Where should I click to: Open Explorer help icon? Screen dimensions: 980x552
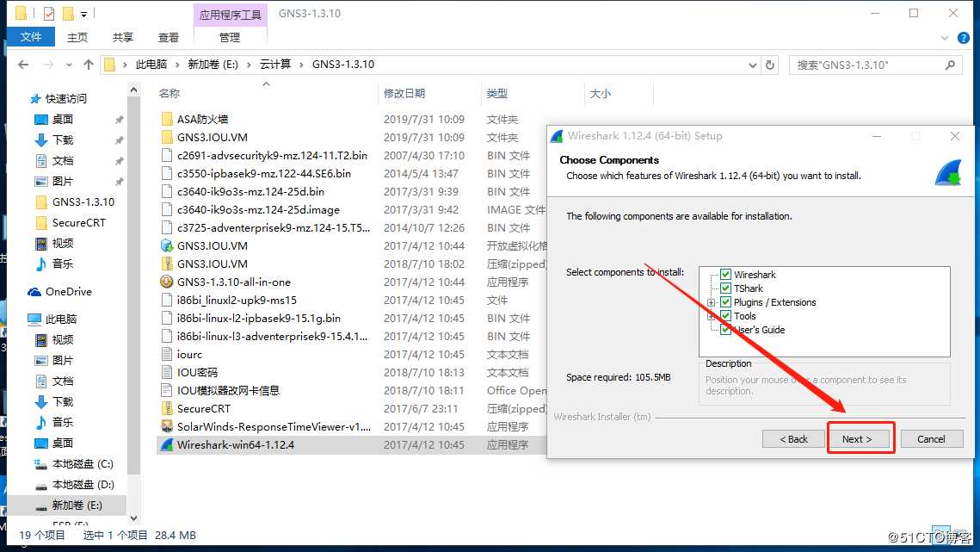point(964,38)
